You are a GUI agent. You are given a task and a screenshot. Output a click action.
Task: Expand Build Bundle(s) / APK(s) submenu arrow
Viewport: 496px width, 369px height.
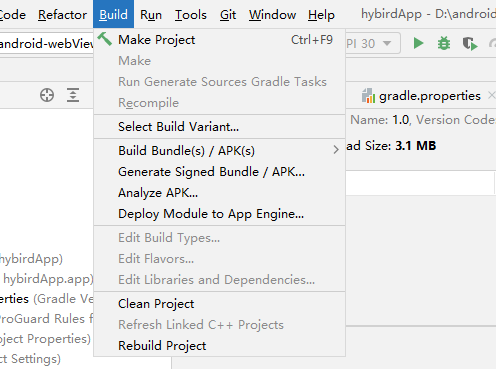[336, 150]
